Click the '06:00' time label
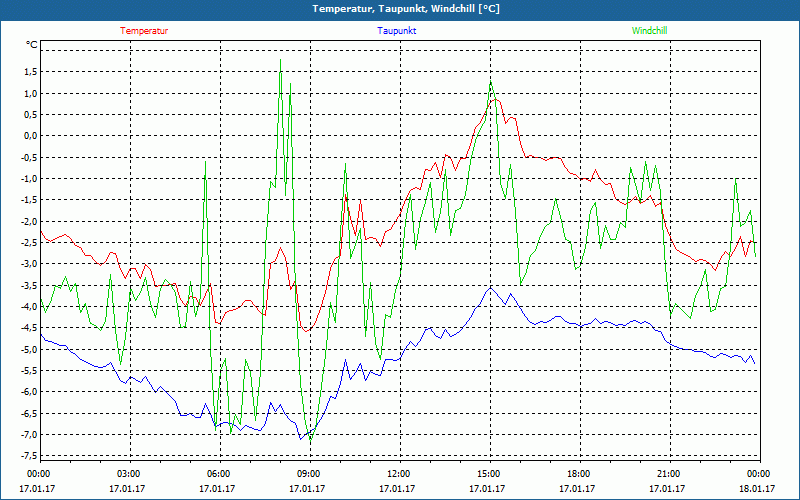 click(218, 474)
